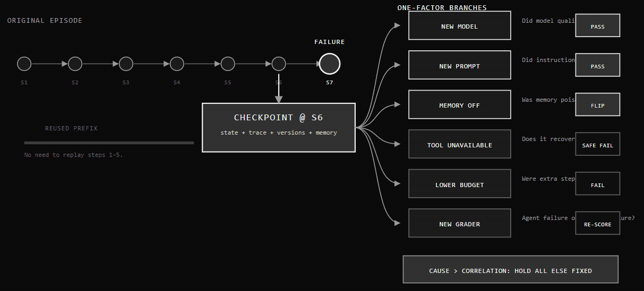The height and width of the screenshot is (291, 644).
Task: Click the 'Did model quali…' question text
Action: point(548,21)
